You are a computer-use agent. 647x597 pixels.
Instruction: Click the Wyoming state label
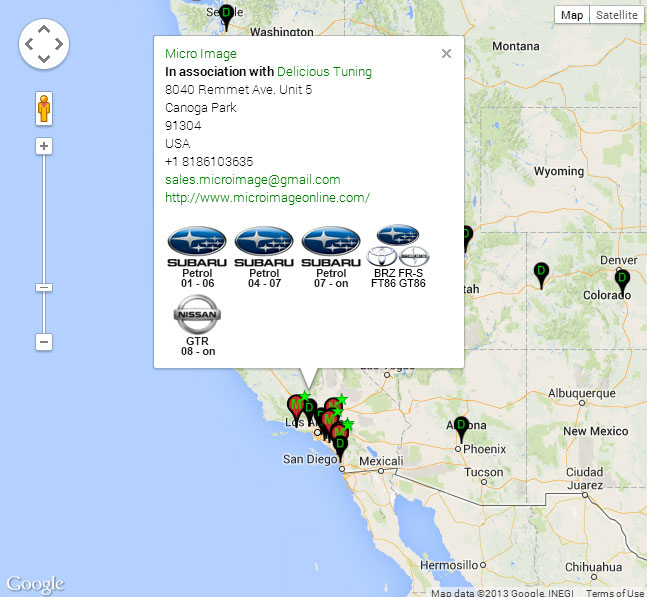tap(559, 171)
